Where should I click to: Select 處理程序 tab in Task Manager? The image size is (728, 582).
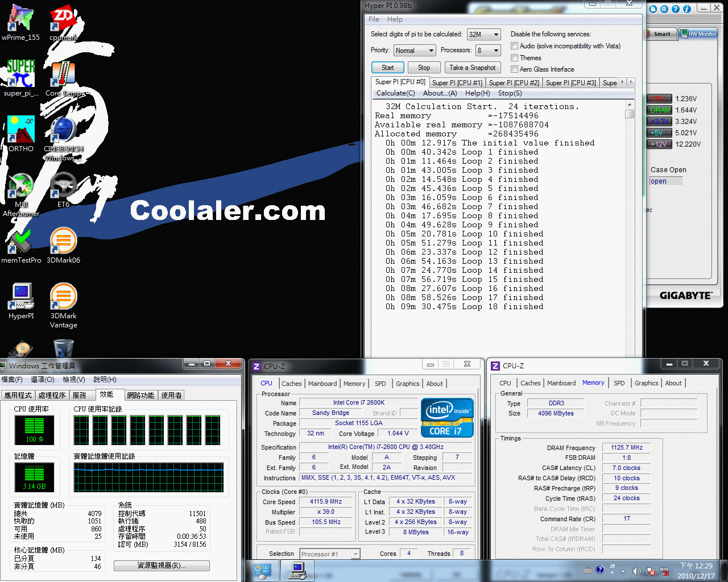52,395
